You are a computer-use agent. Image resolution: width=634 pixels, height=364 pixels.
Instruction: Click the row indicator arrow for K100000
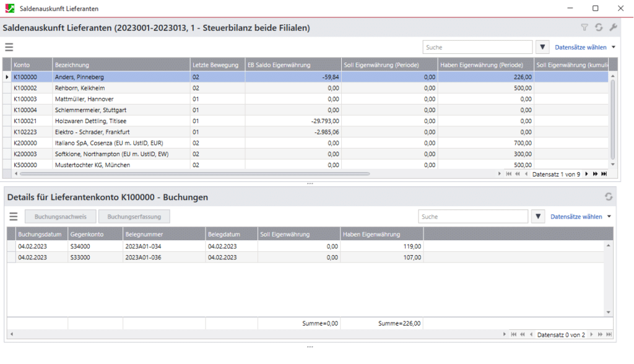tap(7, 77)
